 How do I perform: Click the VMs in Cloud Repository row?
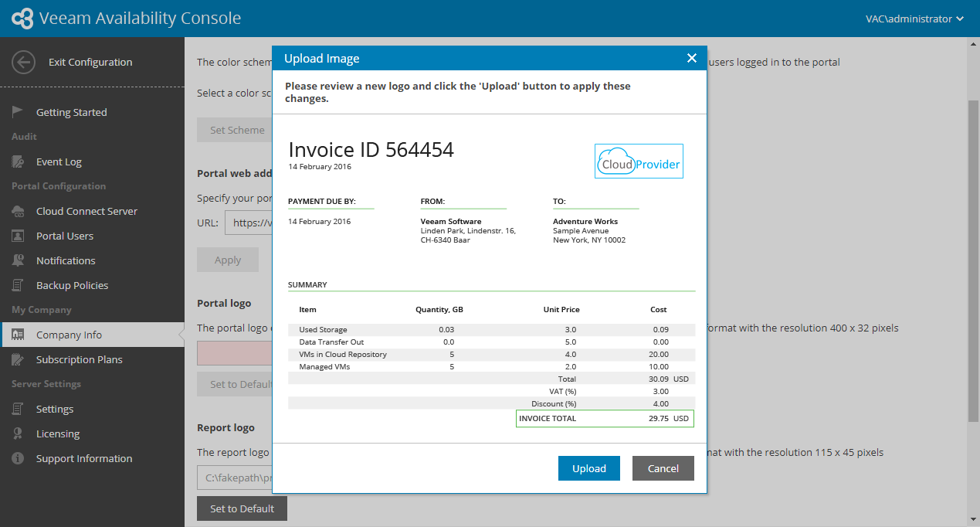491,354
